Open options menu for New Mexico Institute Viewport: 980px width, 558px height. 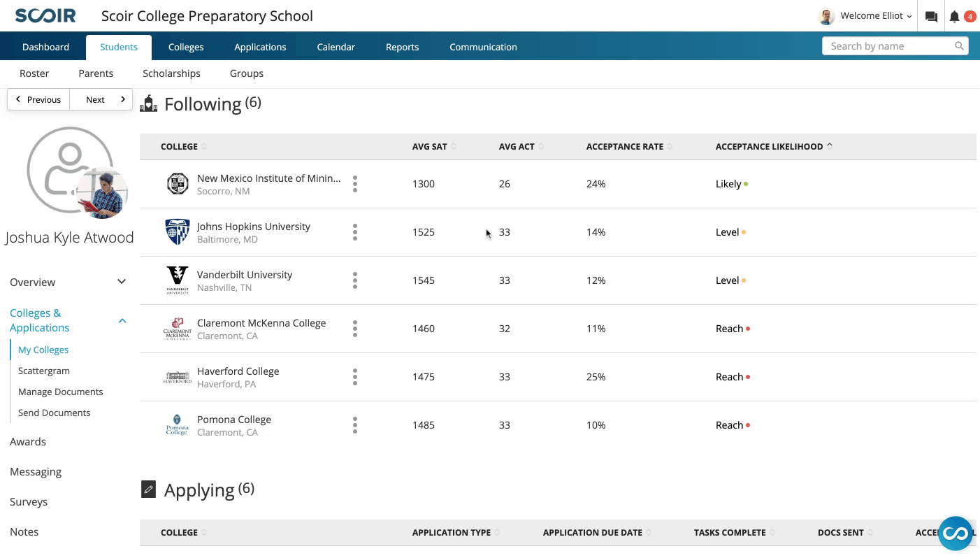point(355,184)
